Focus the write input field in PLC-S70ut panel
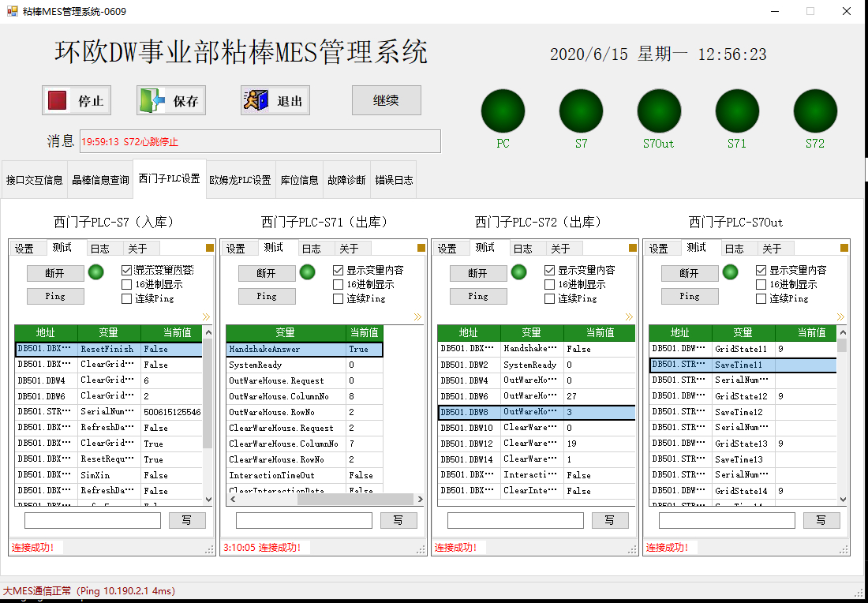The width and height of the screenshot is (868, 603). (727, 520)
